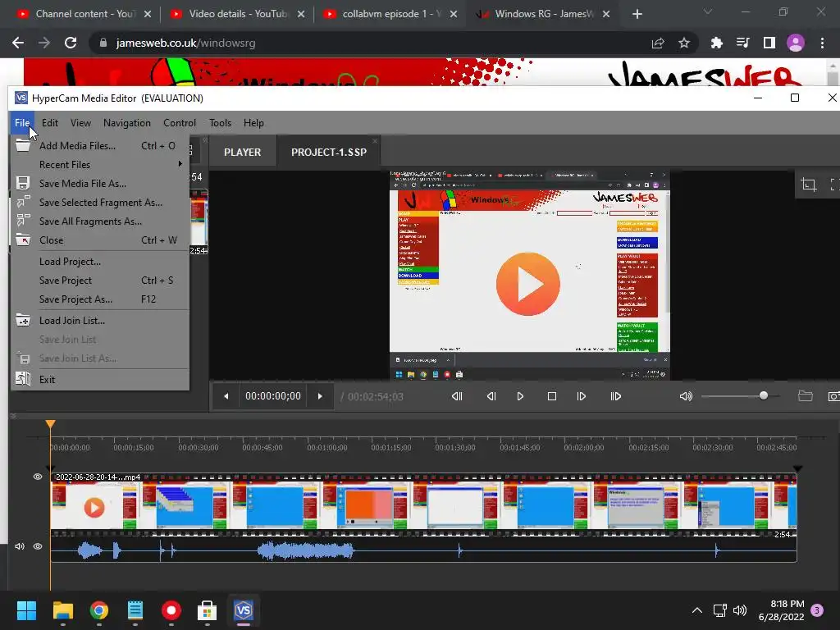The width and height of the screenshot is (840, 630).
Task: Click the orange timeline playhead marker
Action: (50, 424)
